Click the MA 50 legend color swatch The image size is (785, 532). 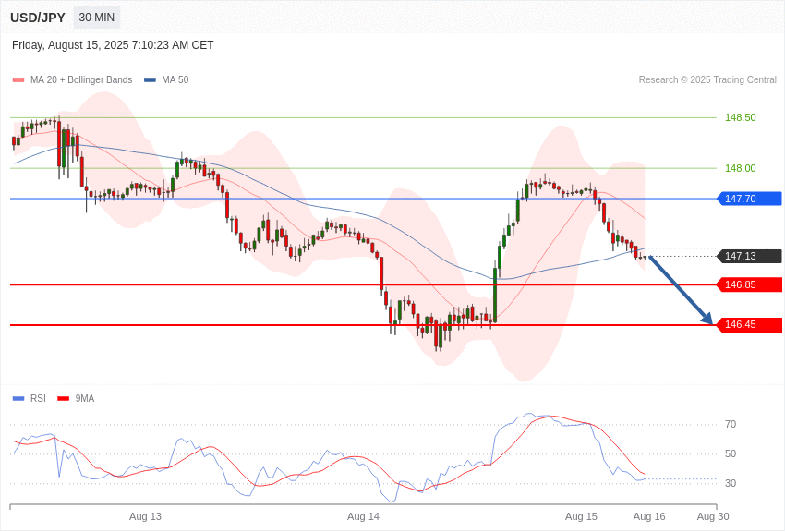[150, 79]
